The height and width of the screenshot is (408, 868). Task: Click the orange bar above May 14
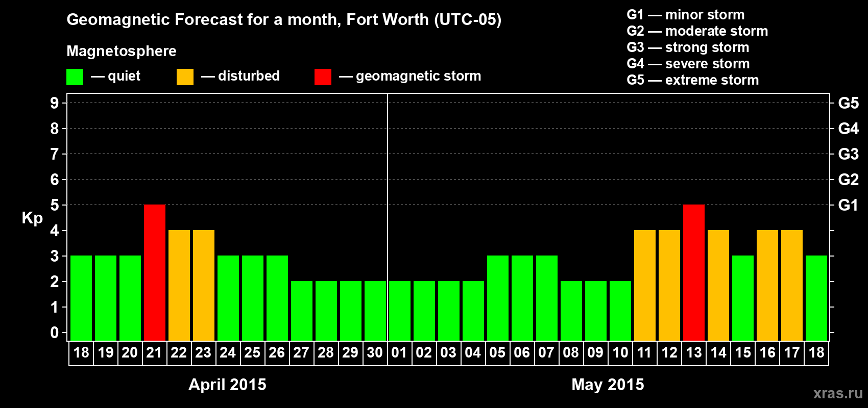718,285
